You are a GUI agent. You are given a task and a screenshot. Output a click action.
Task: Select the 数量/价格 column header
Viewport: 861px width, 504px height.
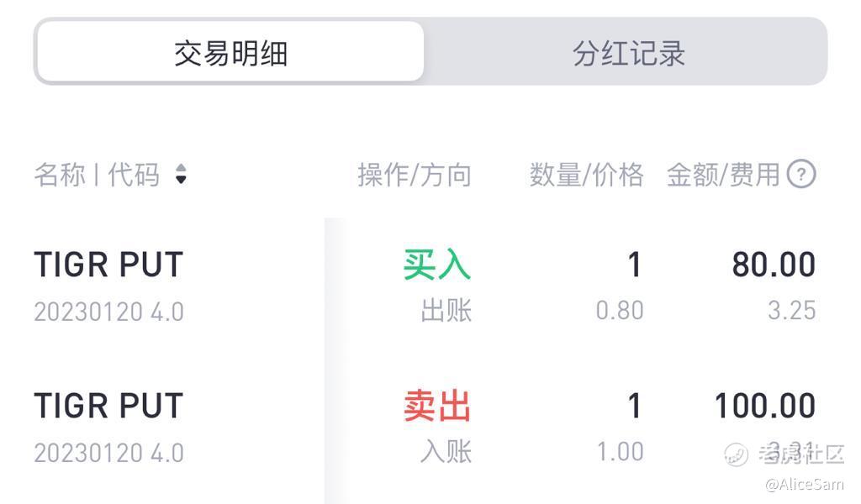(x=586, y=175)
